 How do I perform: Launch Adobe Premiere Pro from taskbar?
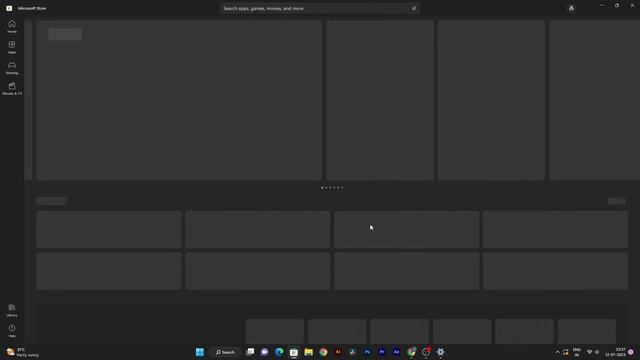pyautogui.click(x=382, y=352)
